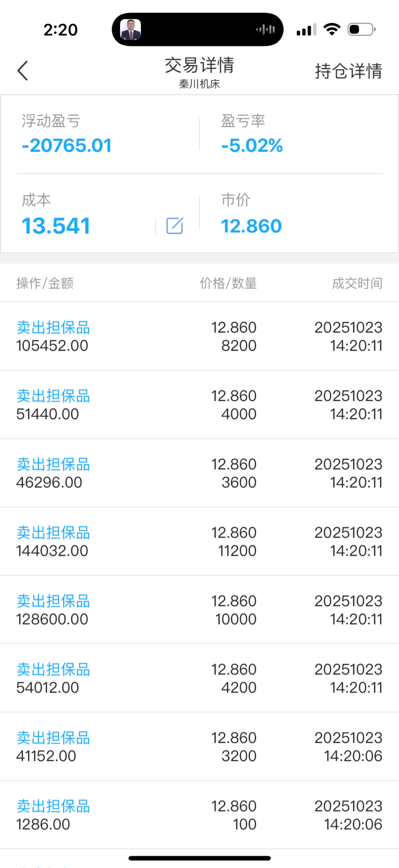Tap the 交易详情 page title
This screenshot has height=868, width=399.
(199, 66)
